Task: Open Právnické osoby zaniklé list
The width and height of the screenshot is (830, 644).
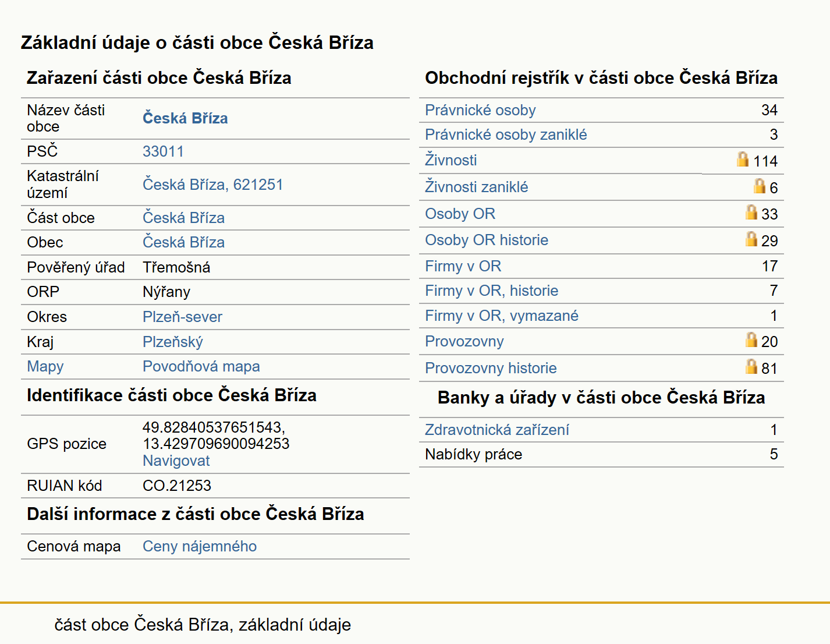Action: point(506,135)
